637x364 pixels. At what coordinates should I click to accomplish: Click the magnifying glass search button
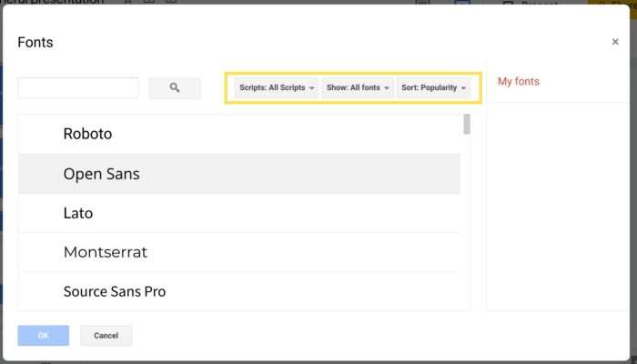[x=175, y=87]
